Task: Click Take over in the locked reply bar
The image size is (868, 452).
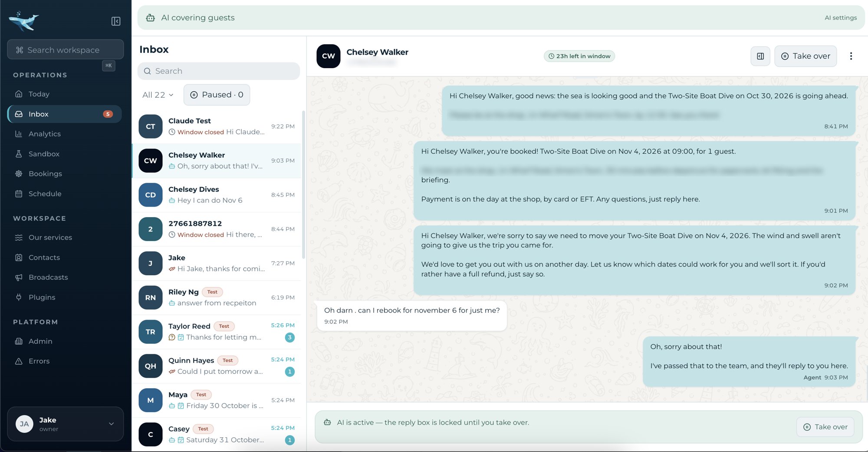Action: pyautogui.click(x=825, y=427)
